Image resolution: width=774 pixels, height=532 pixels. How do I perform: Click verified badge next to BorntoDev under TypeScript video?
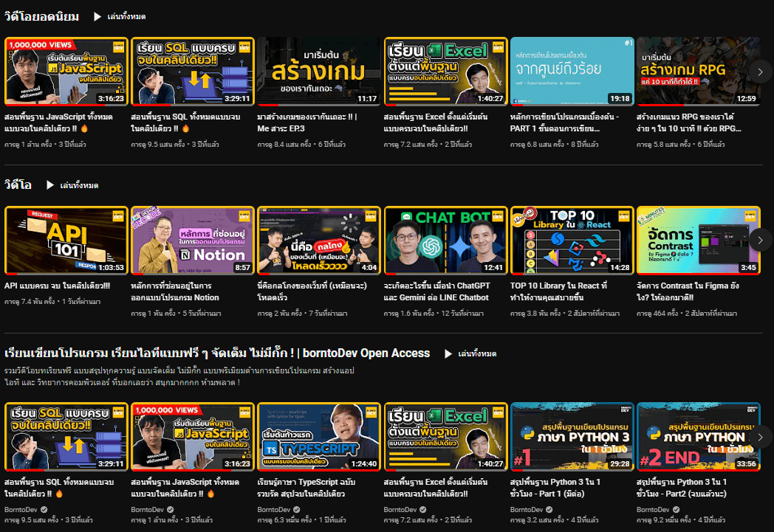297,510
